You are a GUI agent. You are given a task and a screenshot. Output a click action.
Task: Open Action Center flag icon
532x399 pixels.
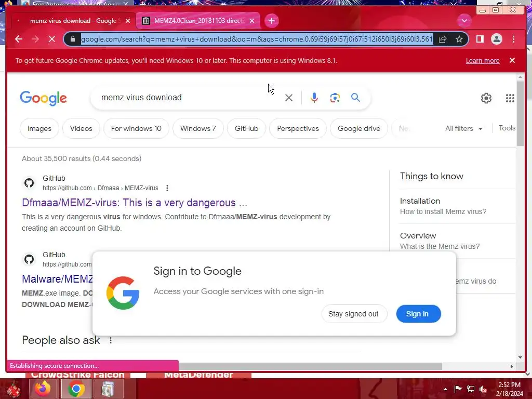point(458,389)
